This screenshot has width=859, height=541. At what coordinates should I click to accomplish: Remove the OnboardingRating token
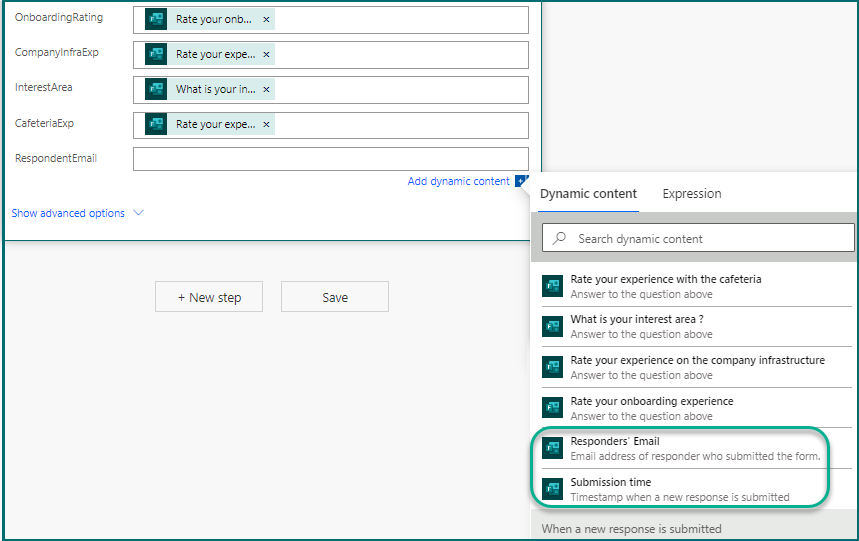tap(266, 20)
